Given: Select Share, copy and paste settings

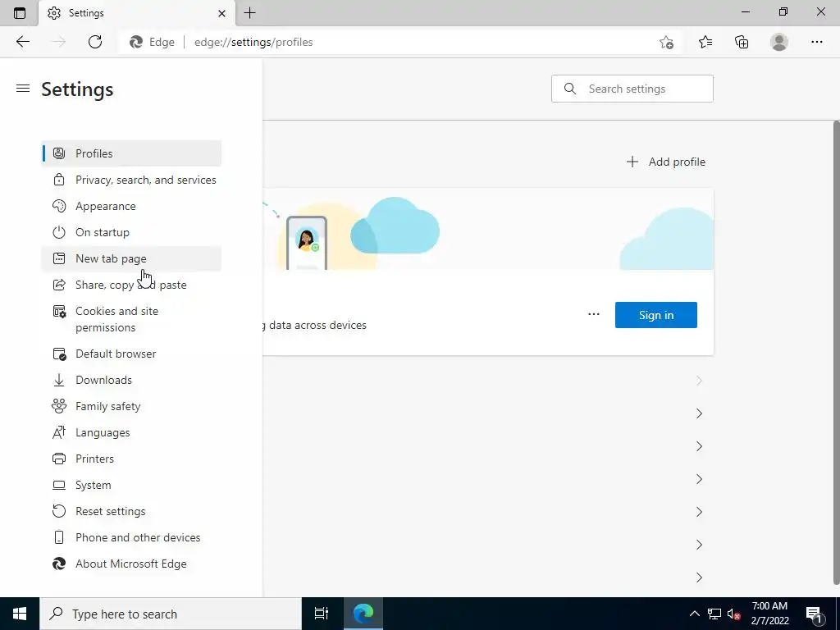Looking at the screenshot, I should [131, 285].
